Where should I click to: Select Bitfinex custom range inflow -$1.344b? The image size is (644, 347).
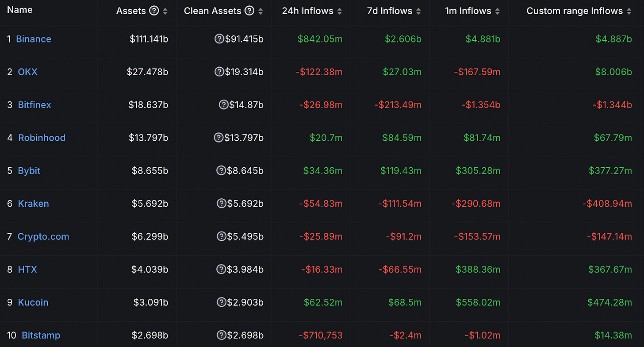click(x=612, y=105)
